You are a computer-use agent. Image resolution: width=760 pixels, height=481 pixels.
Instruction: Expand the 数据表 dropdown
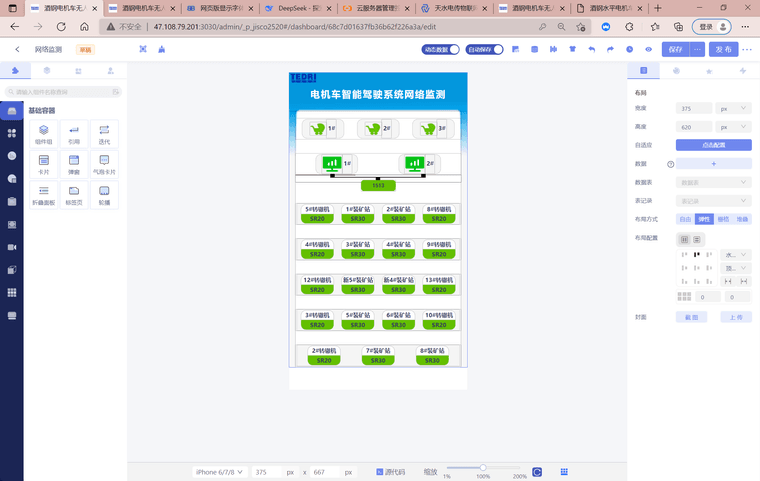tap(712, 182)
